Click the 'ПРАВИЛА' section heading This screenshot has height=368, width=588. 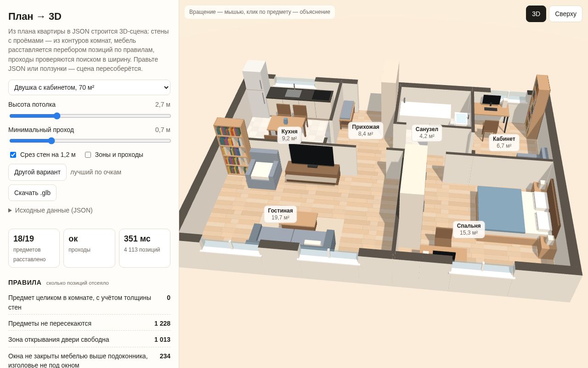[x=25, y=282]
